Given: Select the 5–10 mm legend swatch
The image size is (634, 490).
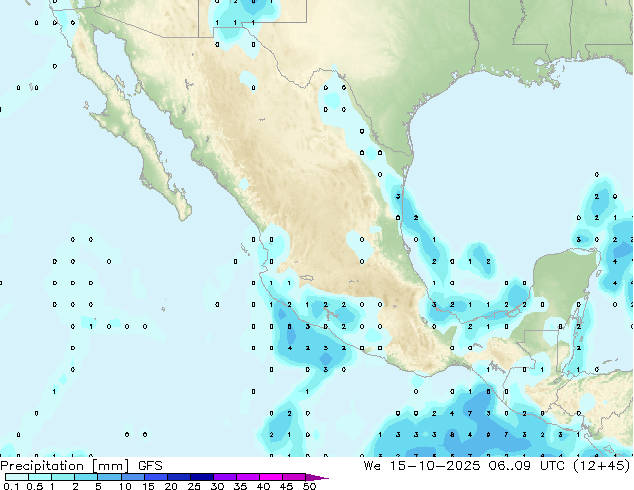Looking at the screenshot, I should click(x=109, y=477).
